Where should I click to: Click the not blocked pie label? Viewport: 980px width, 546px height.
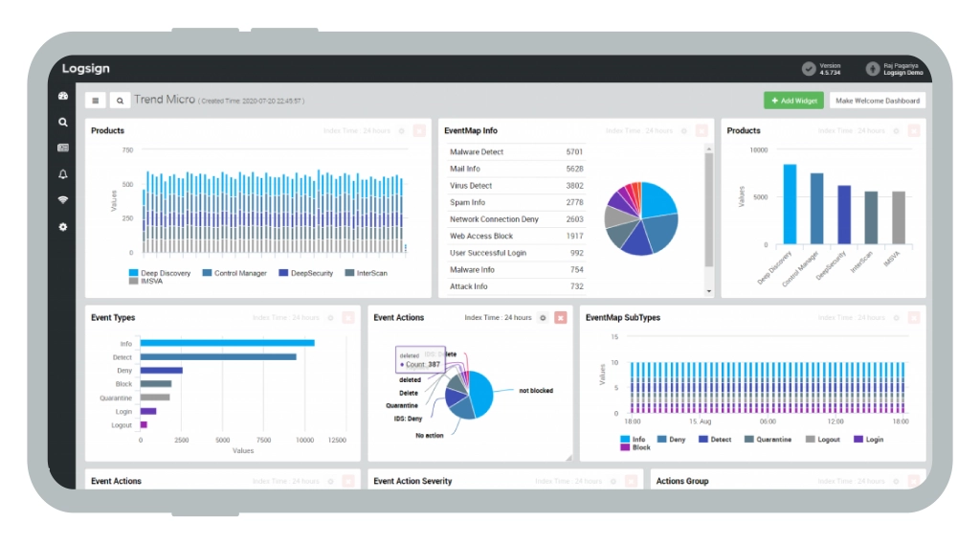click(536, 390)
